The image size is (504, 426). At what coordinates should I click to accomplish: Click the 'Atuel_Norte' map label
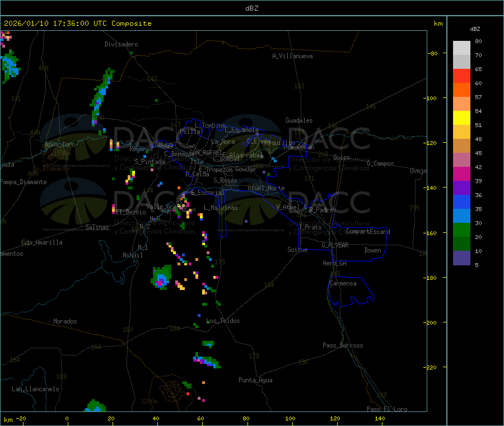[266, 188]
